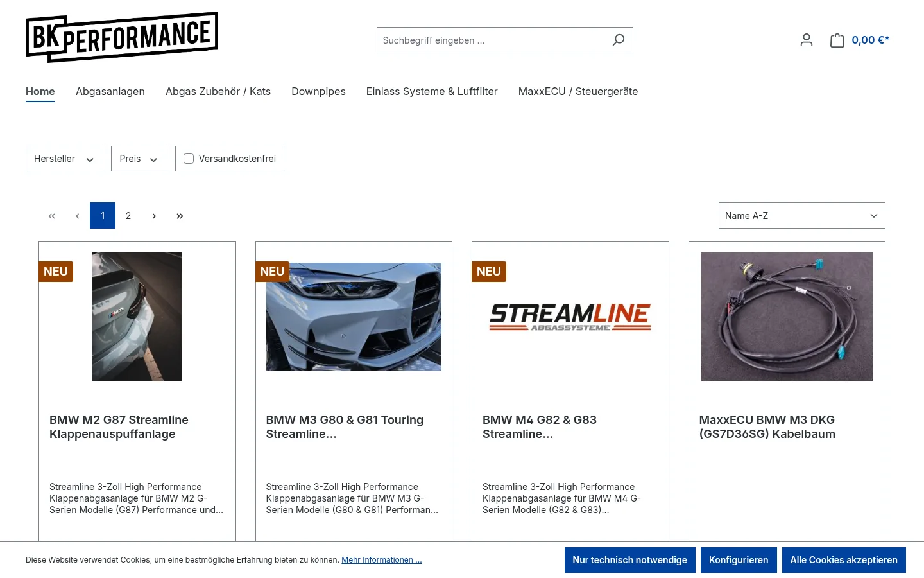This screenshot has width=924, height=578.
Task: Open BMW M2 G87 product image
Action: pyautogui.click(x=137, y=317)
